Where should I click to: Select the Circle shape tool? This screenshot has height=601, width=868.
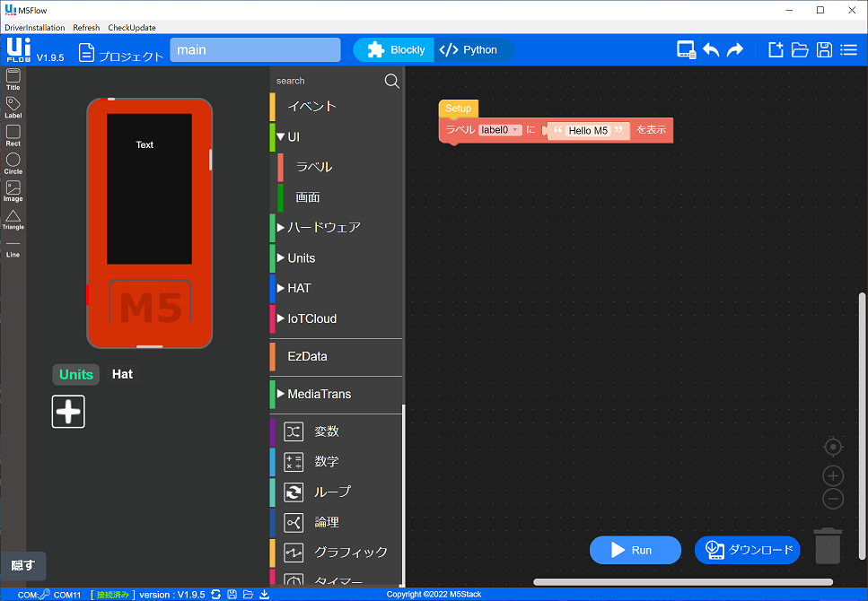coord(13,163)
